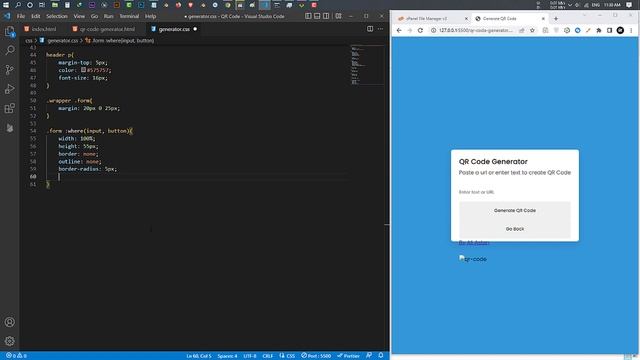
Task: Select the generator.css editor tab
Action: 174,29
